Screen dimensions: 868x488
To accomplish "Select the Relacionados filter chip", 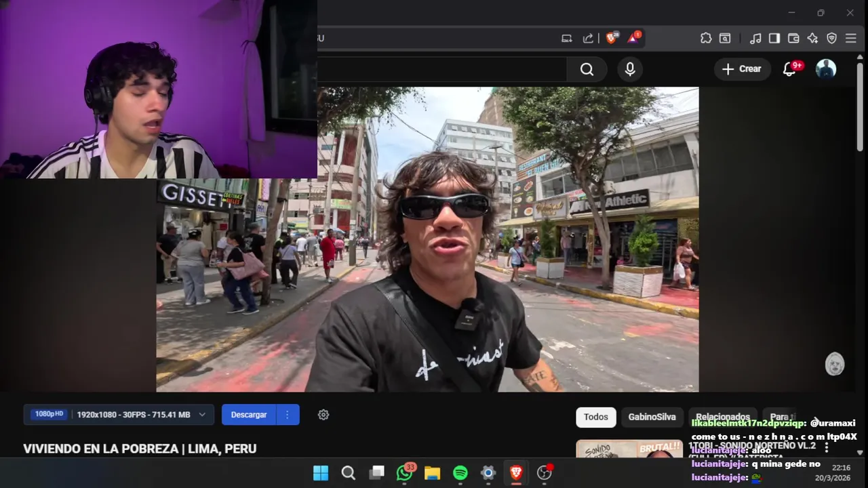I will coord(723,417).
